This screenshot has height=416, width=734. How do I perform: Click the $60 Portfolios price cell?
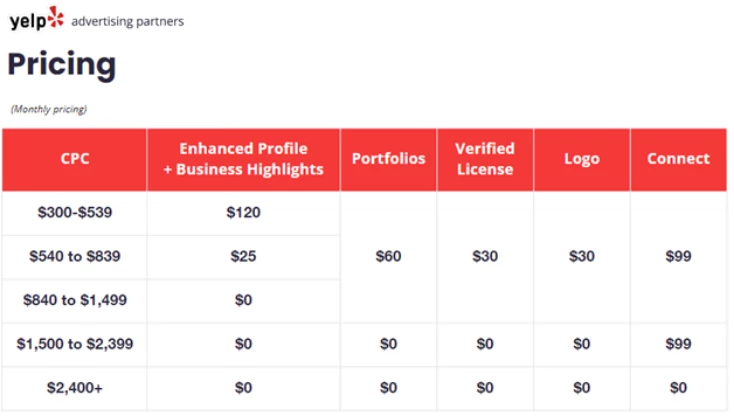(x=389, y=256)
